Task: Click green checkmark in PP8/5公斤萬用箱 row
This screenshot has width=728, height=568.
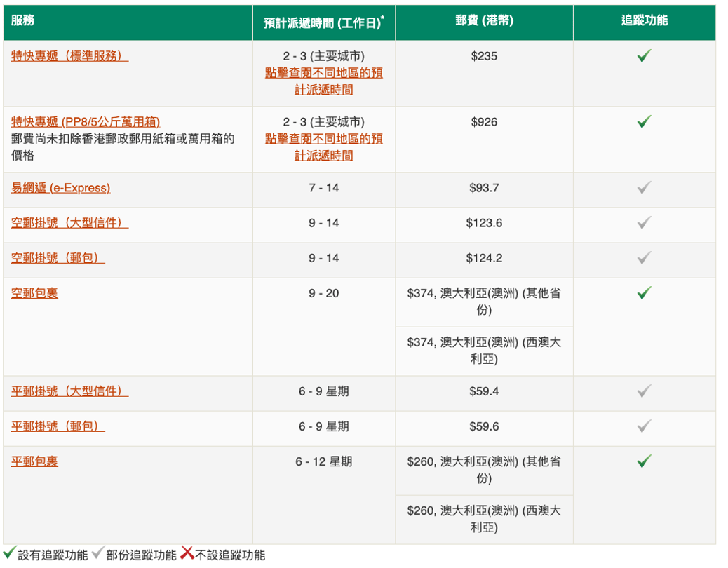Action: [x=644, y=122]
